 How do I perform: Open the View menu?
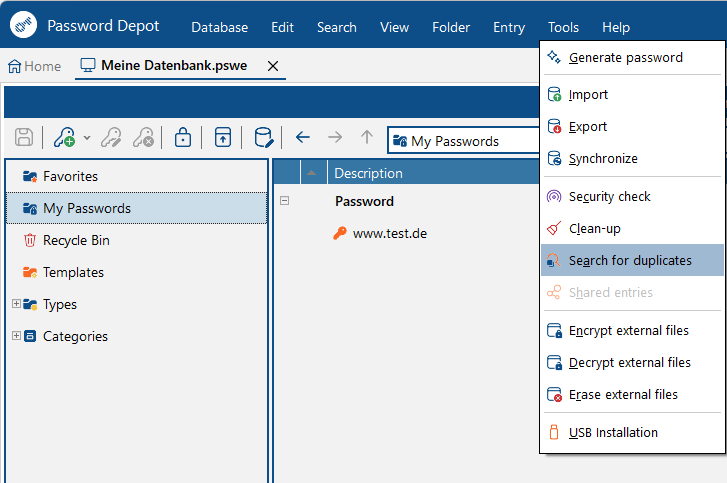pos(394,27)
